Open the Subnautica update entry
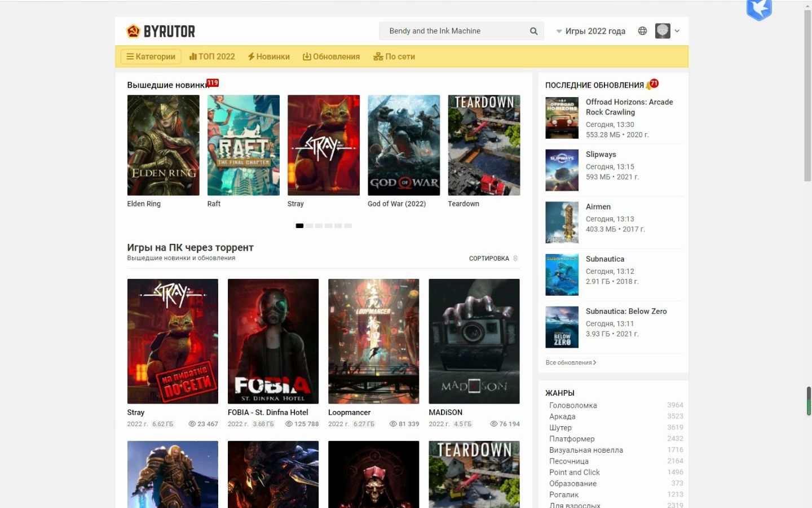 605,259
